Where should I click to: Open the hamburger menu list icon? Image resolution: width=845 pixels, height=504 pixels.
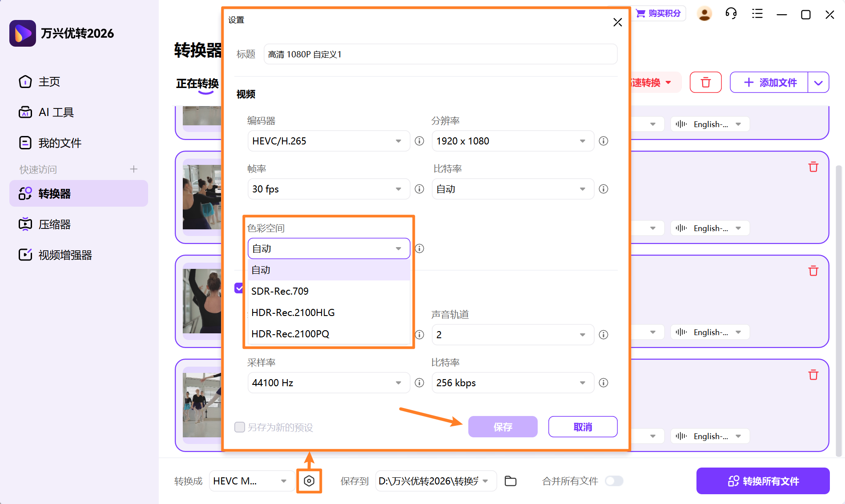pyautogui.click(x=757, y=14)
